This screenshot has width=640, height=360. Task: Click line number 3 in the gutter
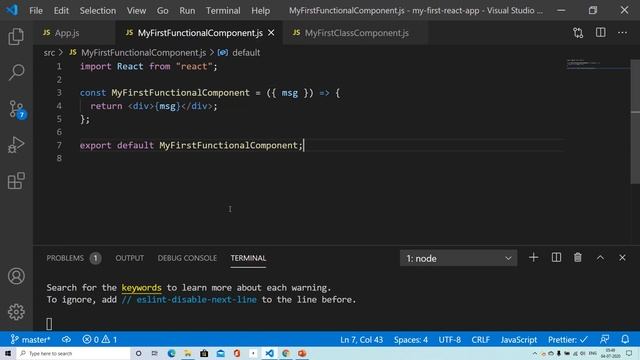click(59, 93)
